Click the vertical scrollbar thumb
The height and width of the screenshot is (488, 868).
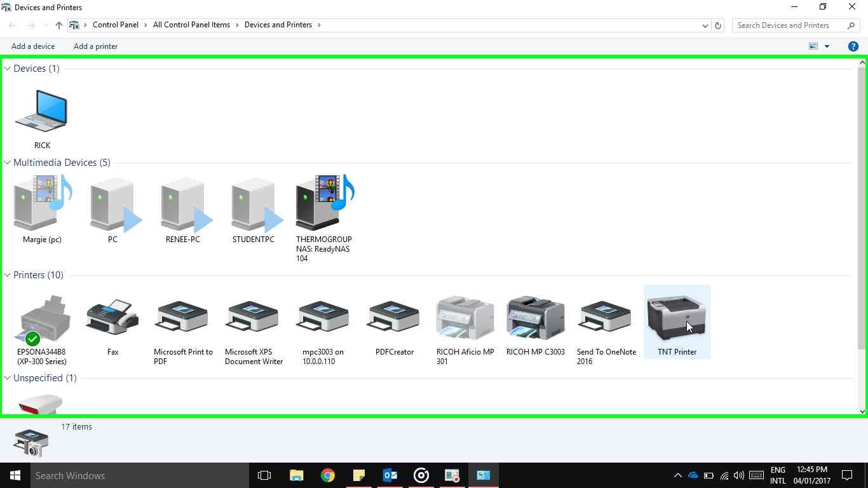pos(862,208)
